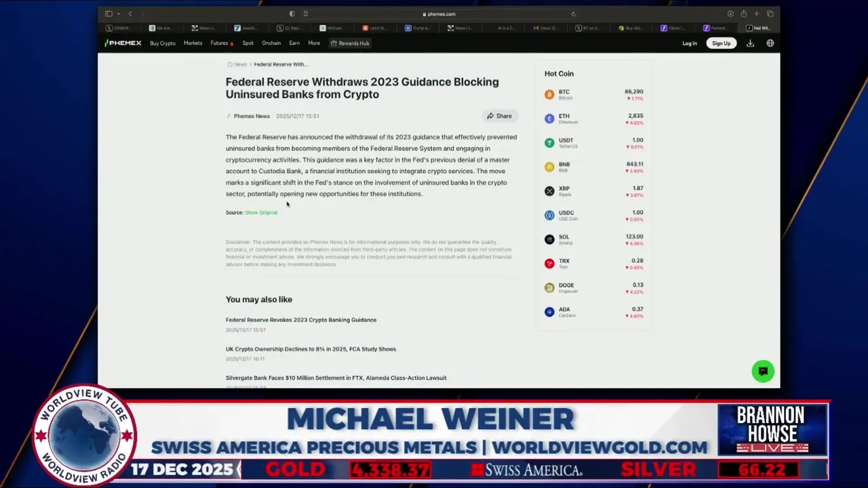Open the Silvergate Bank settlement article
The height and width of the screenshot is (488, 868).
point(336,378)
